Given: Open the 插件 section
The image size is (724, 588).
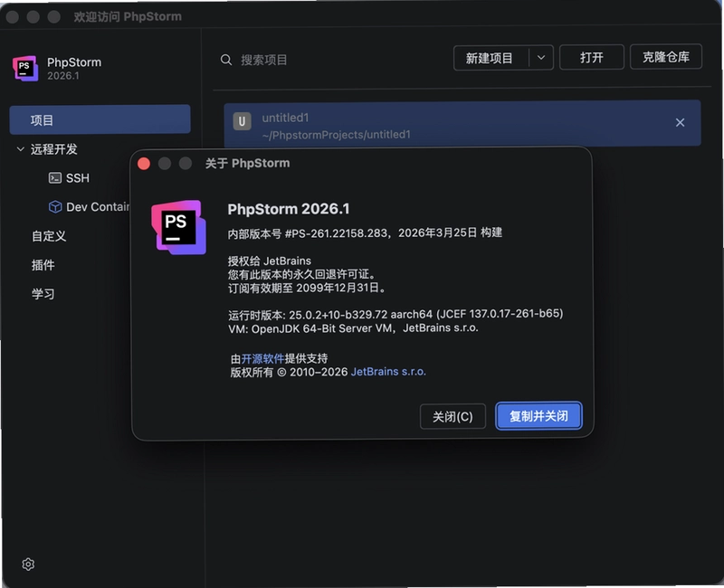Looking at the screenshot, I should (43, 265).
